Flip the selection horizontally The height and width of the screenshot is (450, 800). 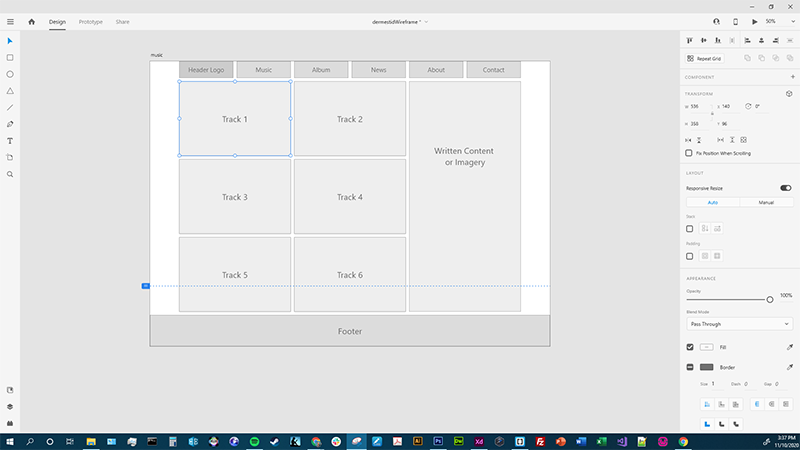point(688,140)
